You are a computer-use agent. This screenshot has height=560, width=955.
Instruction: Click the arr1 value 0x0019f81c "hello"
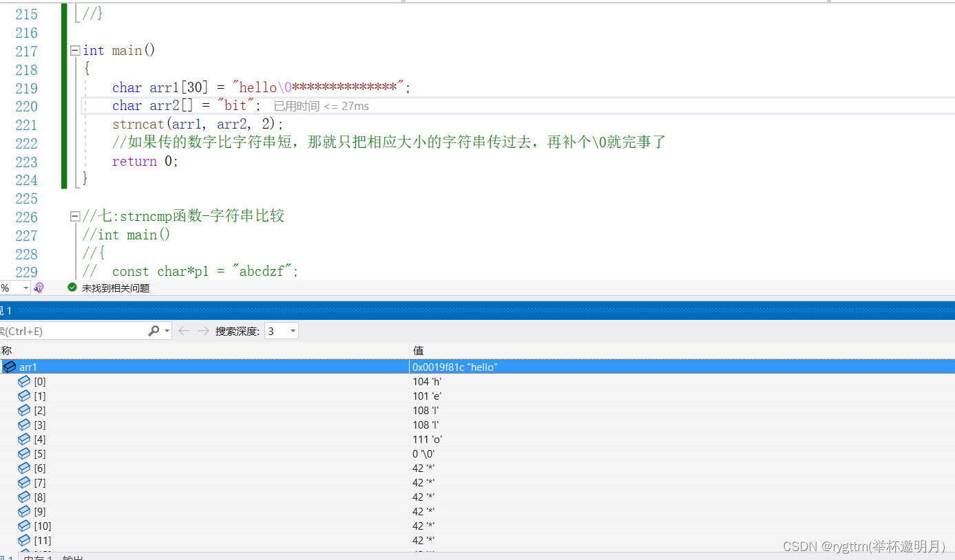click(x=454, y=367)
